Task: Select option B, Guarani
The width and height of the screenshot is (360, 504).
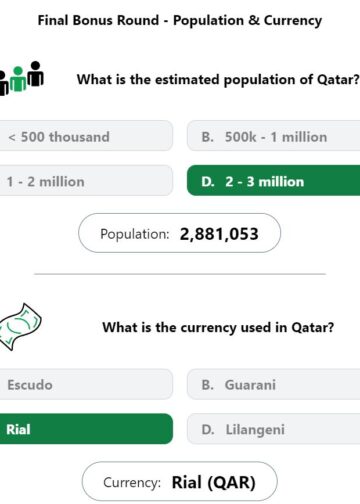Action: [x=273, y=384]
